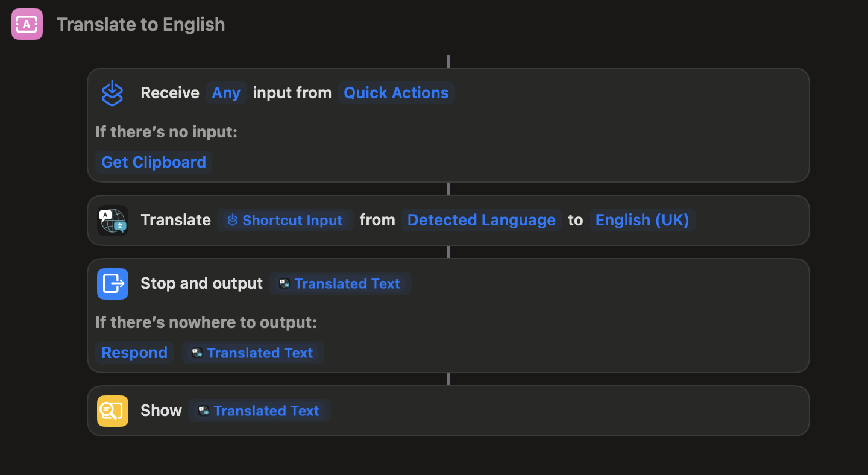The image size is (868, 475).
Task: Choose the "English (UK)" target language
Action: 642,221
